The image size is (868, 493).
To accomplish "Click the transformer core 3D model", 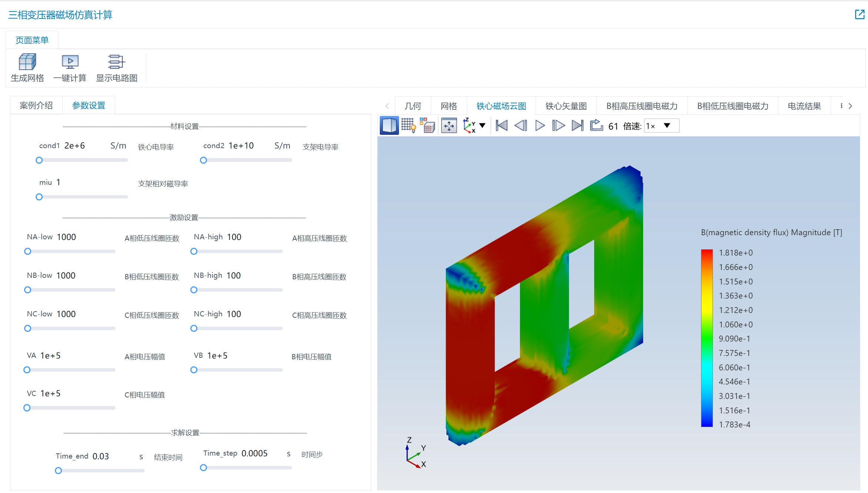I will (544, 306).
